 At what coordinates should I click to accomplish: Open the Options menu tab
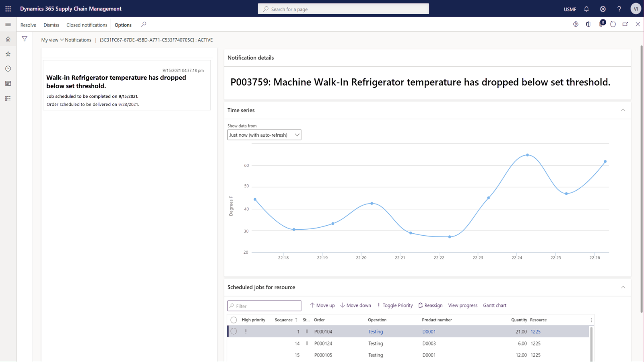[123, 25]
